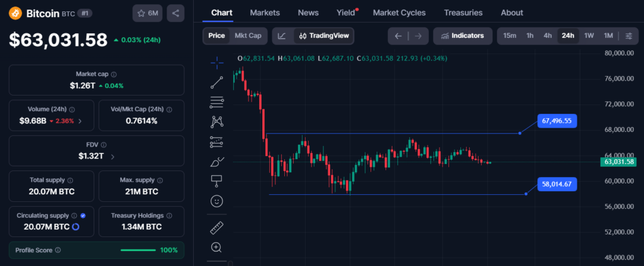Viewport: 644px width, 266px height.
Task: Add Bitcoin to watchlist with star button
Action: (147, 13)
